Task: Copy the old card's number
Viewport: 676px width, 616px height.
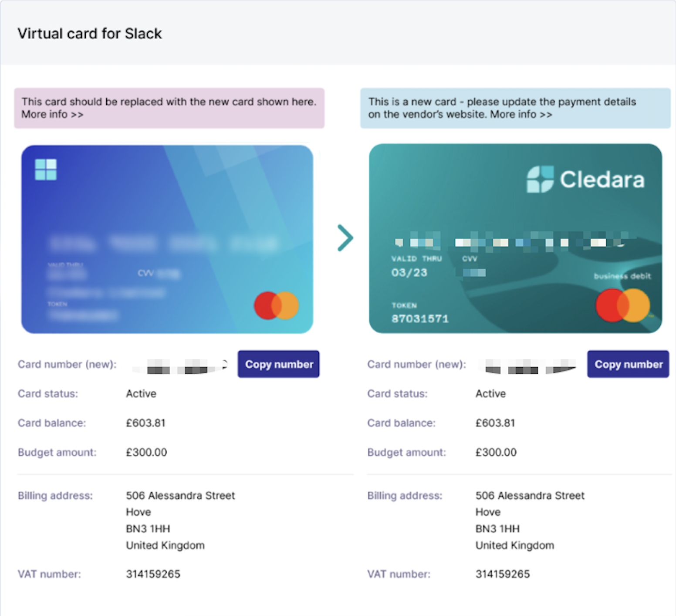Action: coord(278,364)
